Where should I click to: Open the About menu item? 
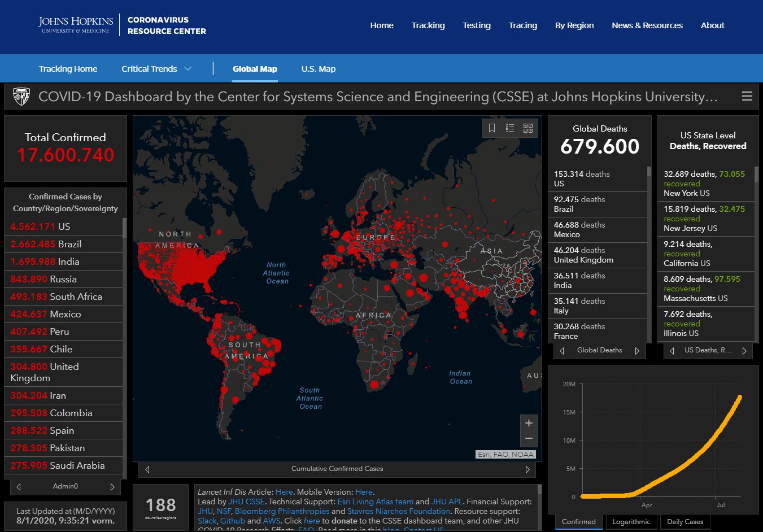click(x=713, y=25)
